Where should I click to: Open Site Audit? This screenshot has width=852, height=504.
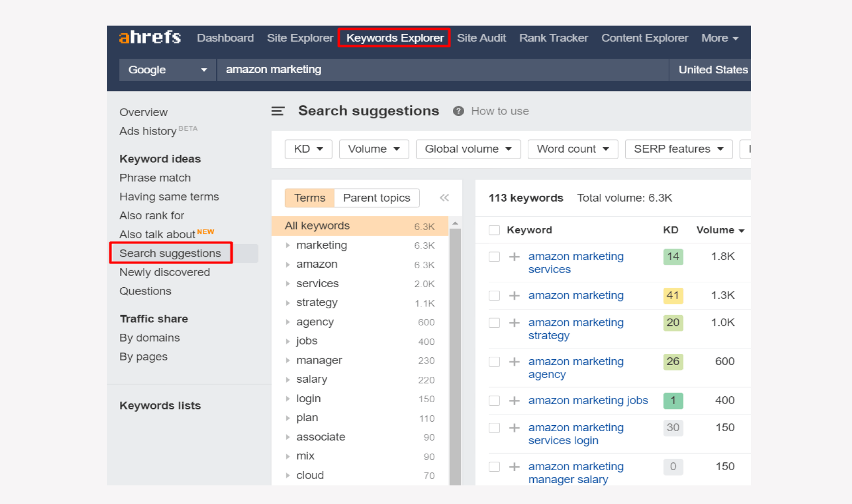(x=481, y=38)
